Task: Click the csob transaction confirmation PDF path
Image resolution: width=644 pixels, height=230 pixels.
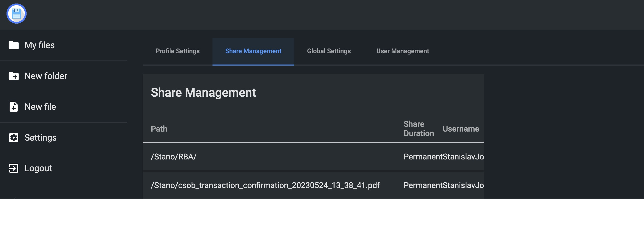Action: tap(265, 185)
